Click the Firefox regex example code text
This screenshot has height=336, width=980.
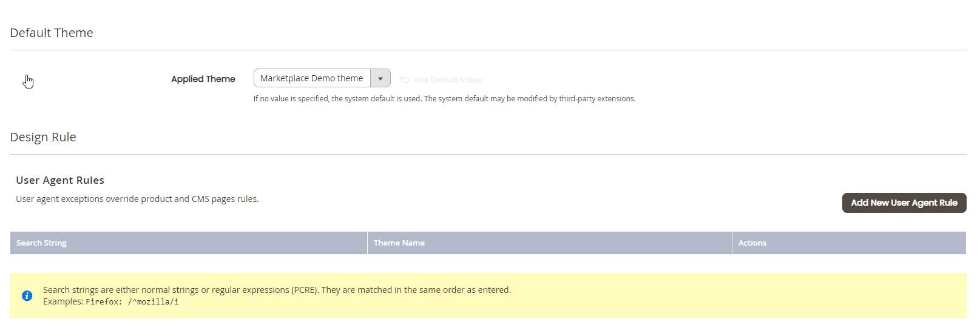pyautogui.click(x=132, y=301)
